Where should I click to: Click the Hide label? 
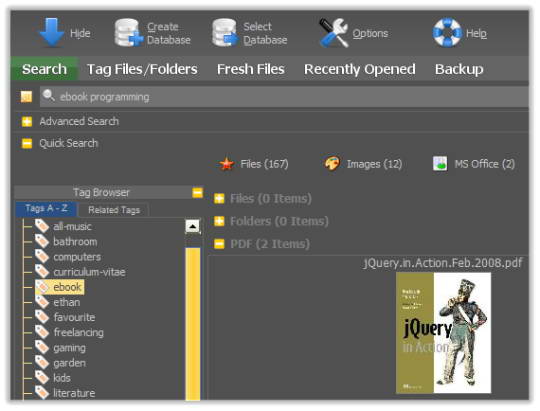pyautogui.click(x=80, y=33)
